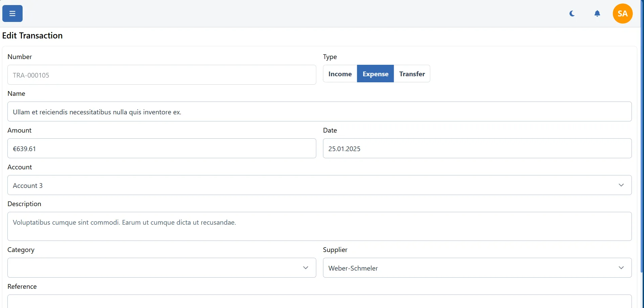This screenshot has width=644, height=308.
Task: Focus the Number field with TRA-000105 placeholder
Action: [162, 75]
